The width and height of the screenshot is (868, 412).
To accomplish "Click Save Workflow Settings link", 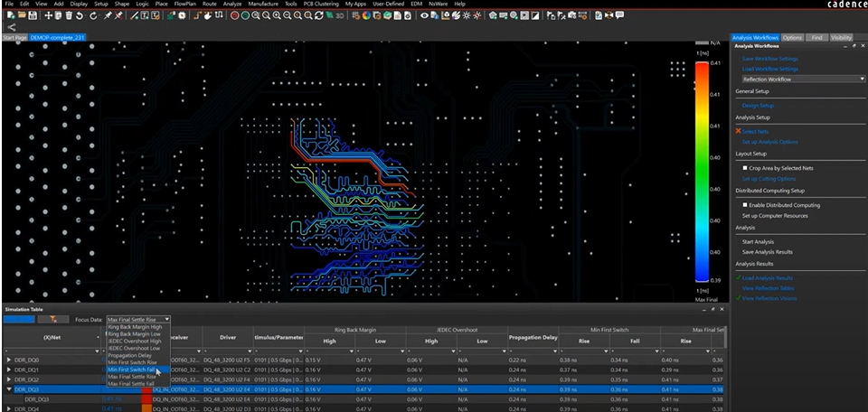I will click(770, 59).
